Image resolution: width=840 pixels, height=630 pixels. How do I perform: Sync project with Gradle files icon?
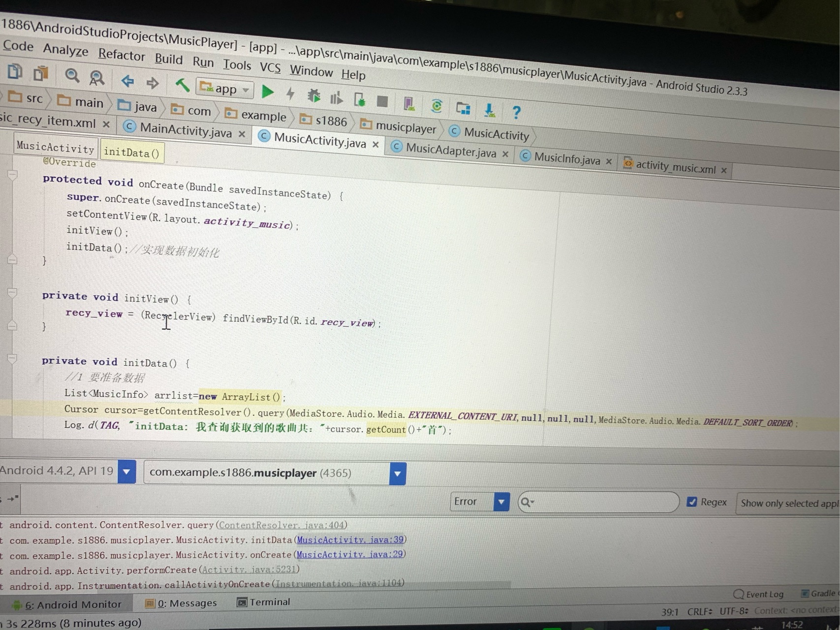tap(436, 106)
